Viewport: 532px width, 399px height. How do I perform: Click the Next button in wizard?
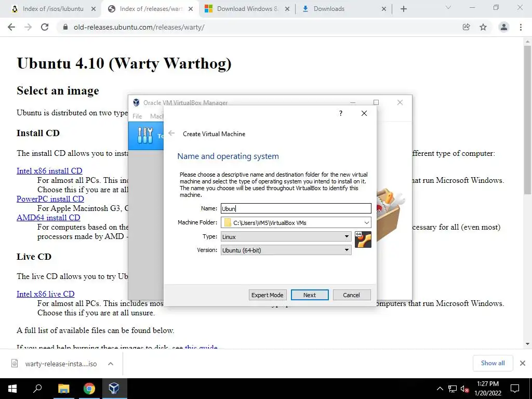310,295
